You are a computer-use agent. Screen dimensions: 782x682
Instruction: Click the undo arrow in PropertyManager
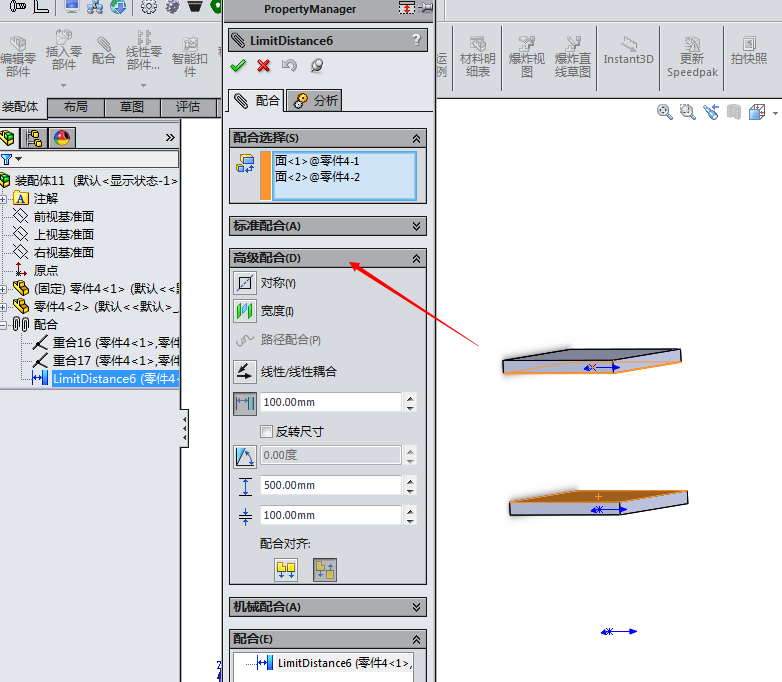[x=289, y=66]
